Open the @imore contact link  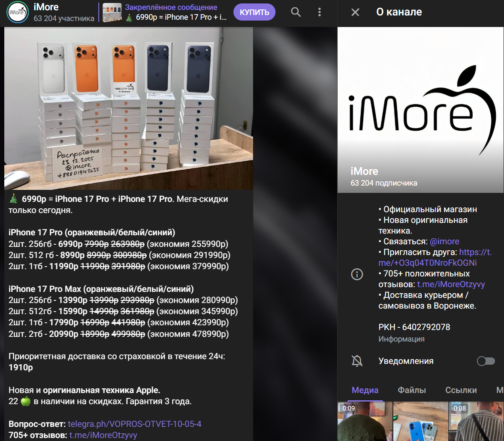pyautogui.click(x=444, y=241)
